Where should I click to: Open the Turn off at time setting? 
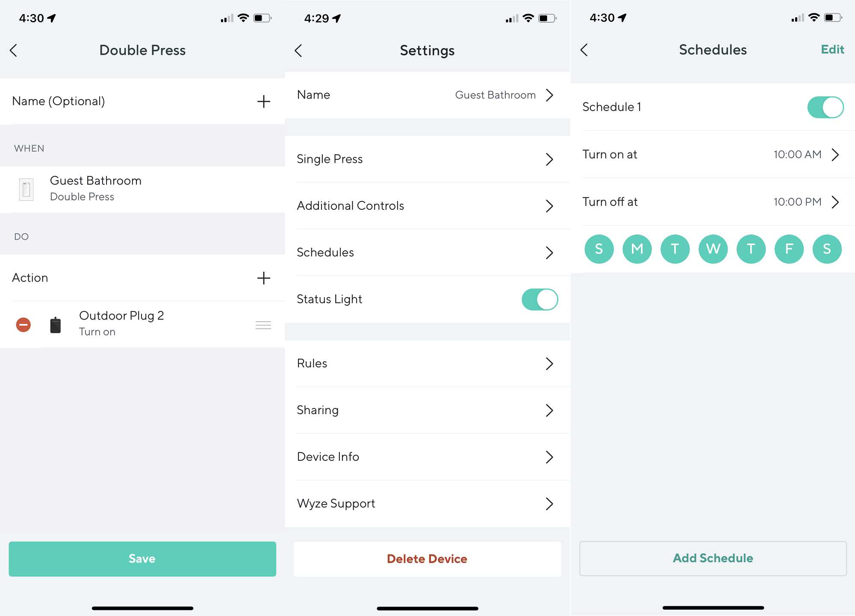point(713,202)
